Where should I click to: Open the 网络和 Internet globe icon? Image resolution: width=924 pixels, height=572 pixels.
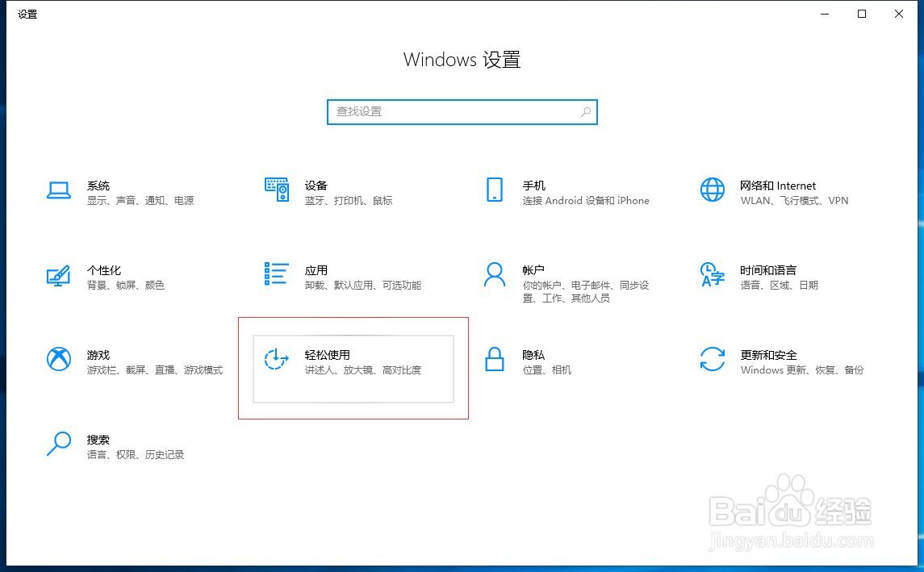713,190
